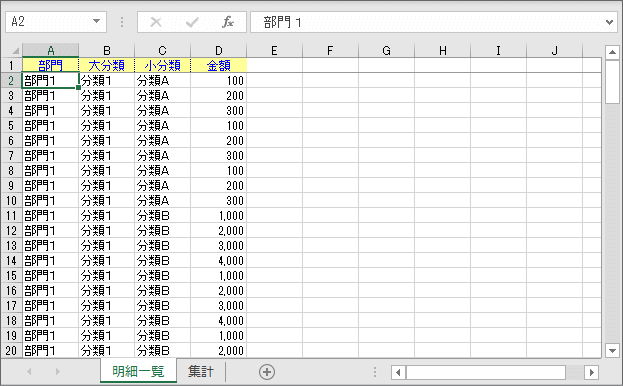Click vertical scrollbar up arrow
The width and height of the screenshot is (623, 386).
pos(612,52)
